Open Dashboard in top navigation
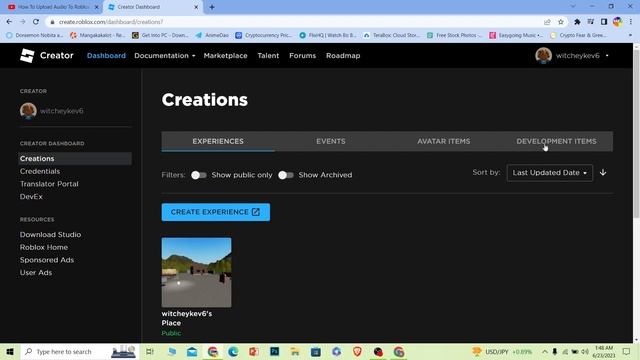Screen dimensions: 640x360 [x=106, y=56]
